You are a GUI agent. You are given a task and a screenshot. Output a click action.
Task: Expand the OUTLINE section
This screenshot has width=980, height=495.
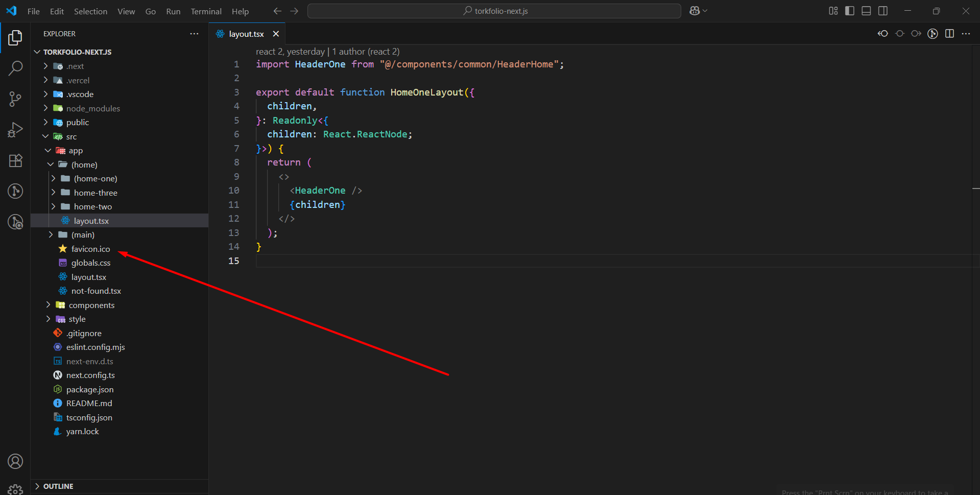tap(119, 486)
